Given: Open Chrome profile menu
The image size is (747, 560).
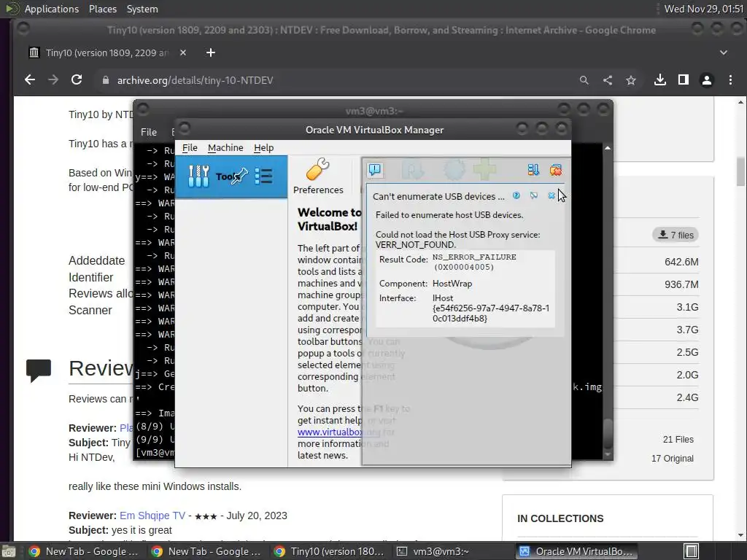Looking at the screenshot, I should click(x=706, y=80).
